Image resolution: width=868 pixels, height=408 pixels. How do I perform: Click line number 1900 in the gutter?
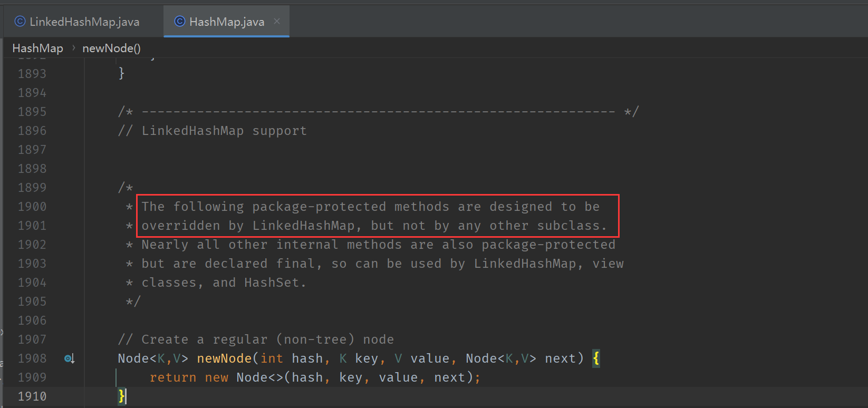32,207
